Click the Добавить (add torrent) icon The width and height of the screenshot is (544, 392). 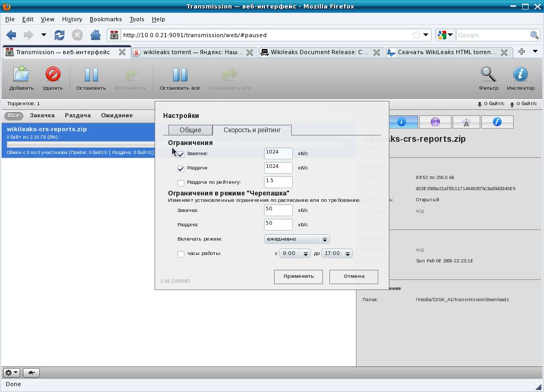[x=21, y=75]
